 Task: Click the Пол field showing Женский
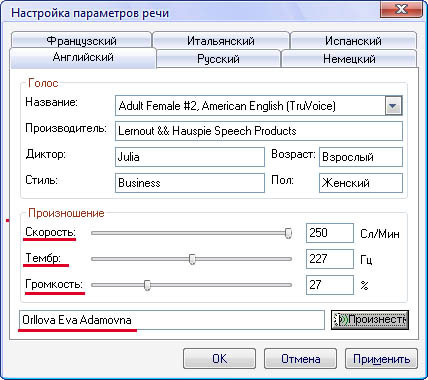click(x=361, y=183)
